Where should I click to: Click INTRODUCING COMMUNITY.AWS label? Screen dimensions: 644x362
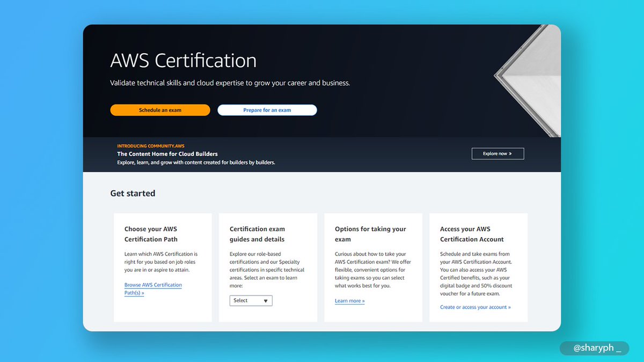pyautogui.click(x=151, y=146)
